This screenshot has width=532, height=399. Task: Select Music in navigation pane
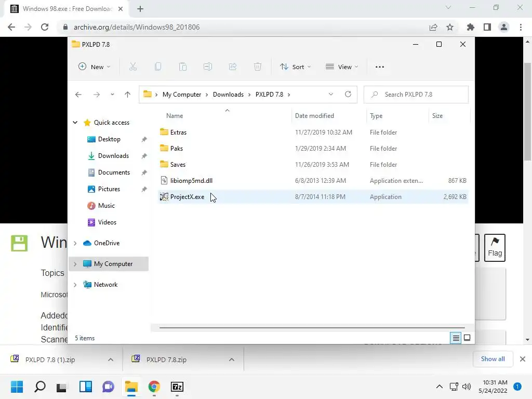tap(106, 206)
